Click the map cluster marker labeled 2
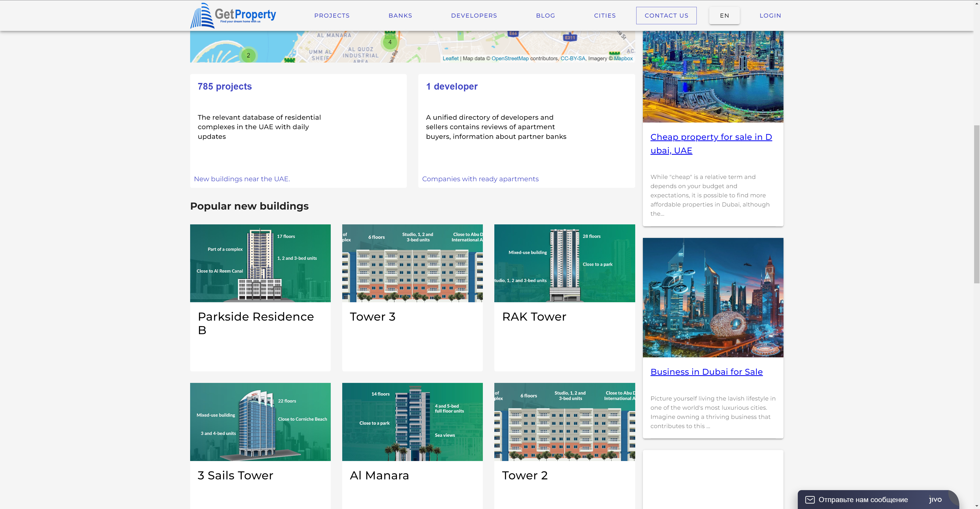 [x=248, y=56]
